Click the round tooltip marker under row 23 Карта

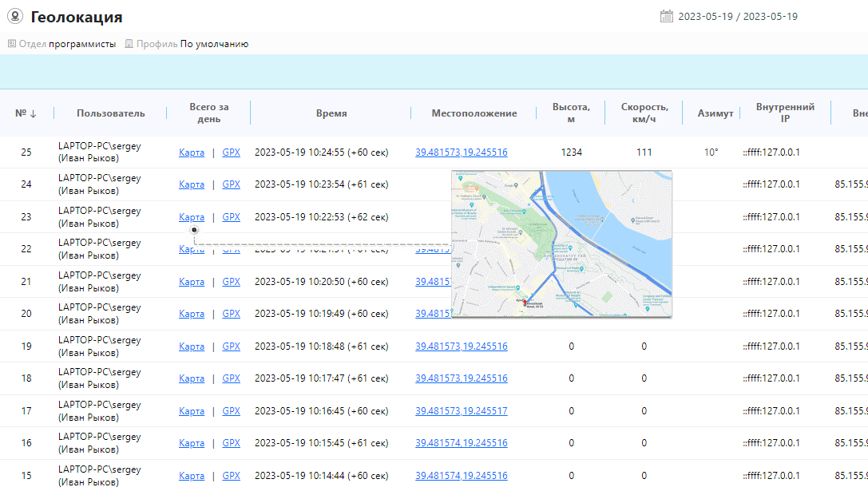click(x=194, y=231)
